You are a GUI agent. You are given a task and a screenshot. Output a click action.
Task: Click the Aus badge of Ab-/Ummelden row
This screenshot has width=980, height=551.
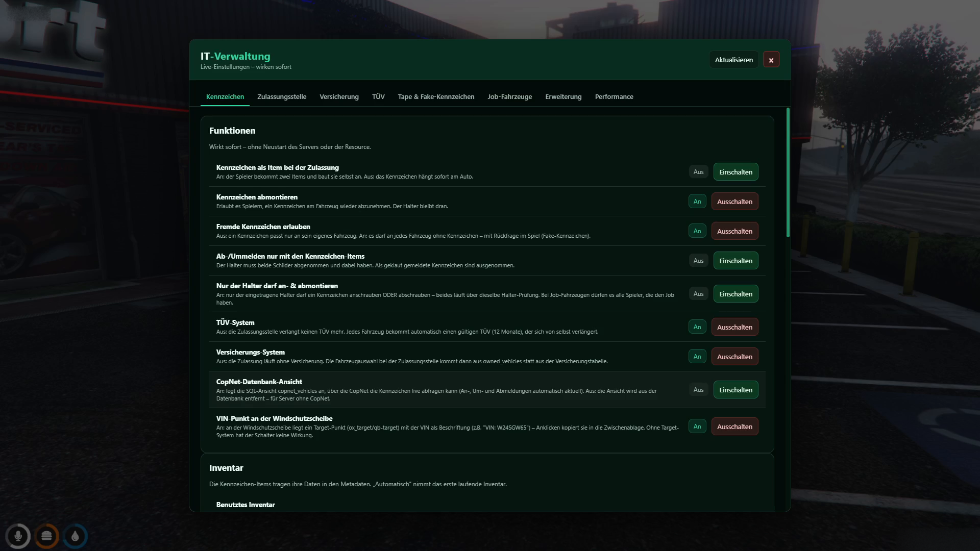coord(698,261)
